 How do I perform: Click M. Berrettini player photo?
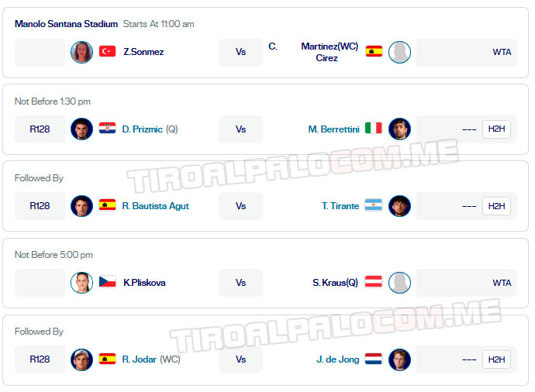point(399,129)
